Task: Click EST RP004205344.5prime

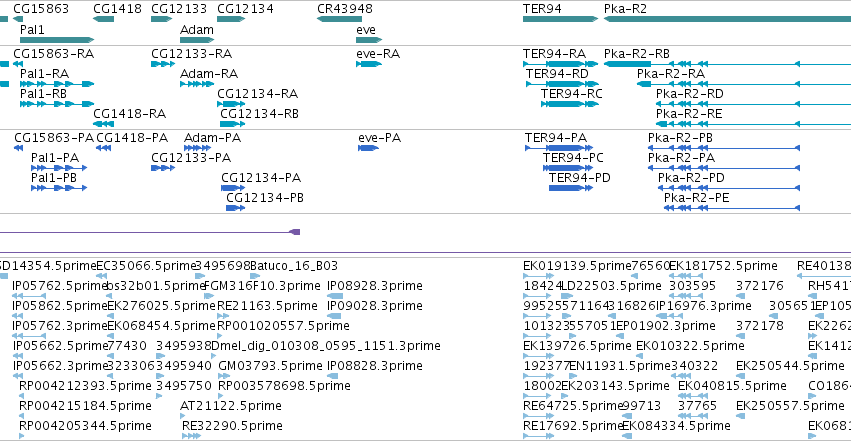Action: click(85, 426)
